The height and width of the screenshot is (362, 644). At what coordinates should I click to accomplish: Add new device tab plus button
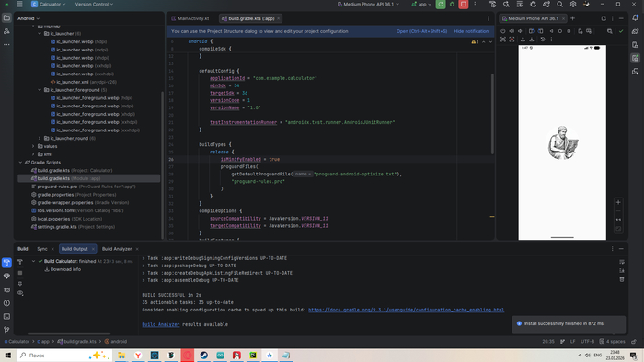pos(572,18)
